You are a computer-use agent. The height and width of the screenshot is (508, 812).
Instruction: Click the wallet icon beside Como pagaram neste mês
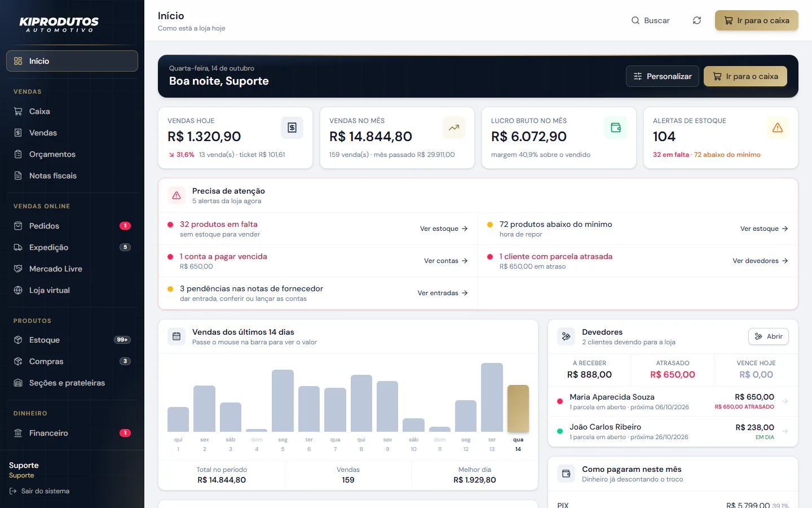(x=566, y=474)
